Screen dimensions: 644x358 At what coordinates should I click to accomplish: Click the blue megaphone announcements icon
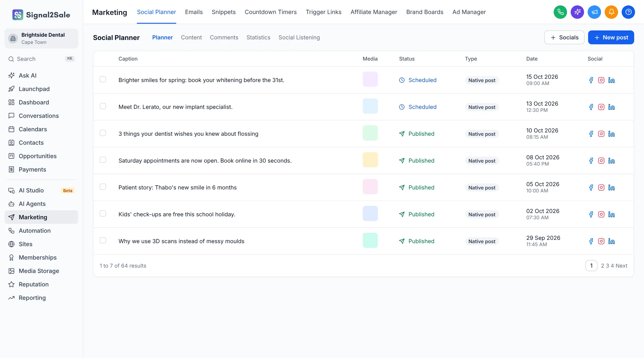coord(594,12)
